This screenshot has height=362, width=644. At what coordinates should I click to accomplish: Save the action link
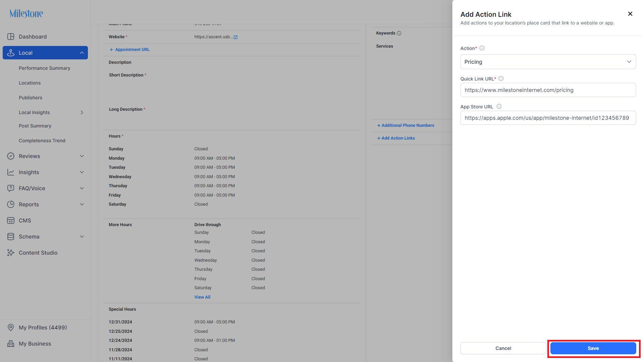[x=593, y=348]
